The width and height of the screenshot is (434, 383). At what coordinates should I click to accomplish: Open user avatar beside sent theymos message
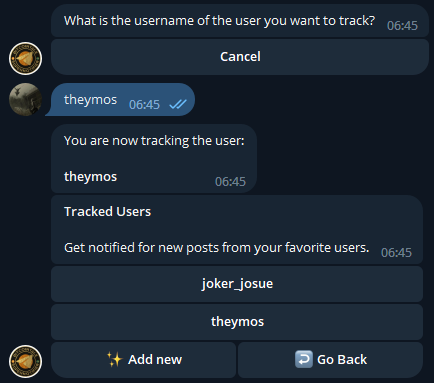[x=25, y=99]
